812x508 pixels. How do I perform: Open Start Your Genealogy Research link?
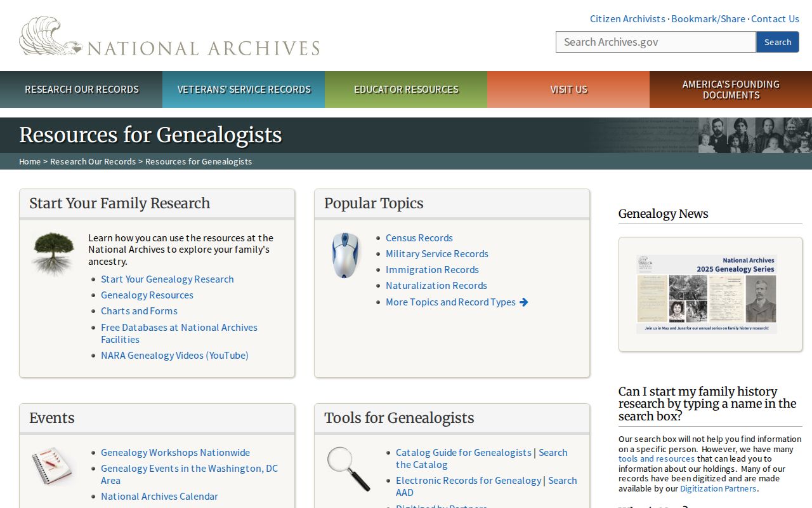(167, 279)
